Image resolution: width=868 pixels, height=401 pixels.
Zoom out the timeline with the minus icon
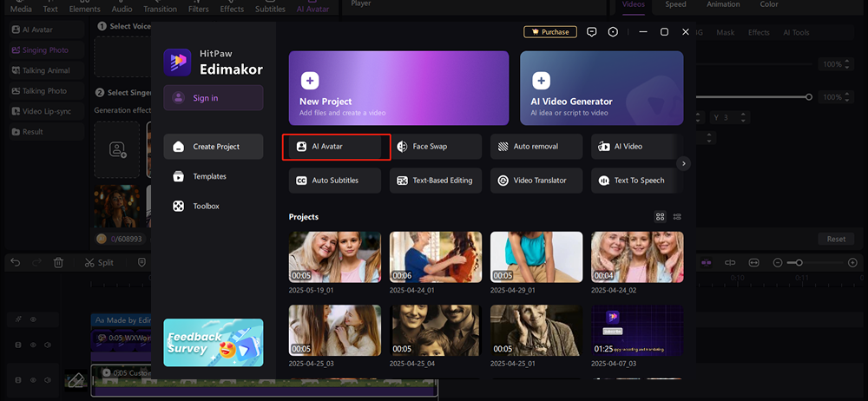pos(778,262)
